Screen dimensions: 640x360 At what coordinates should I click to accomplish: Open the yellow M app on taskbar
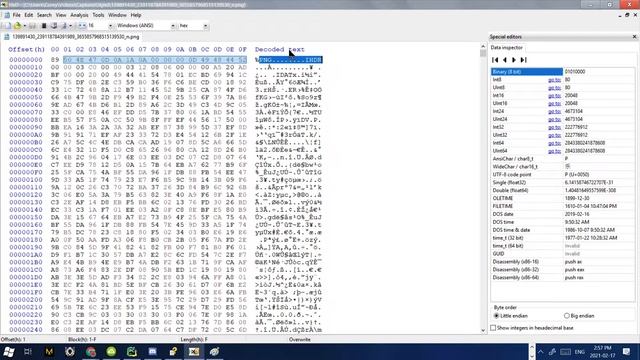[49, 351]
